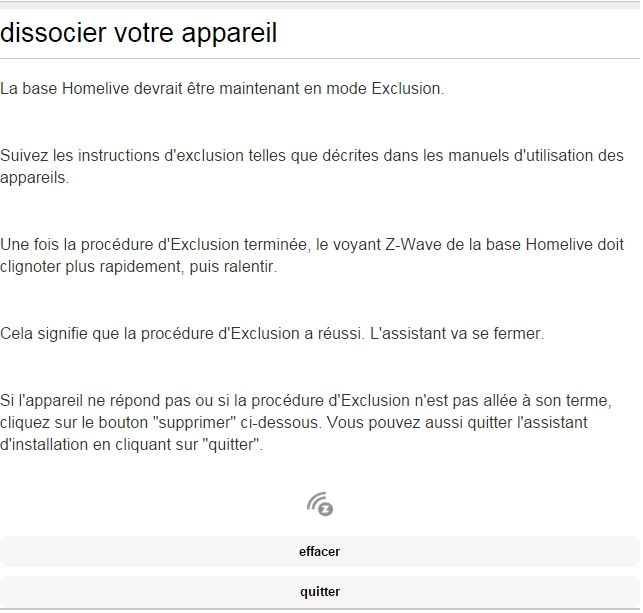Click the "Une fois la procédure" line

(80, 244)
